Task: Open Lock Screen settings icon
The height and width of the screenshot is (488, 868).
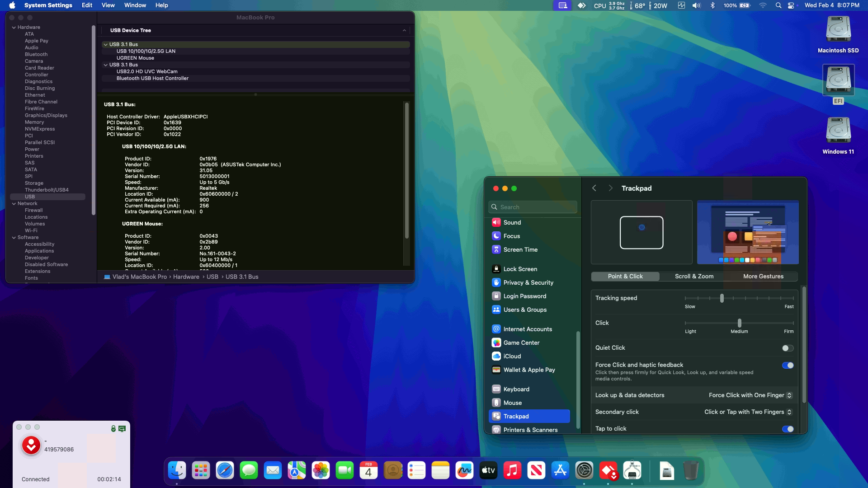Action: (496, 269)
